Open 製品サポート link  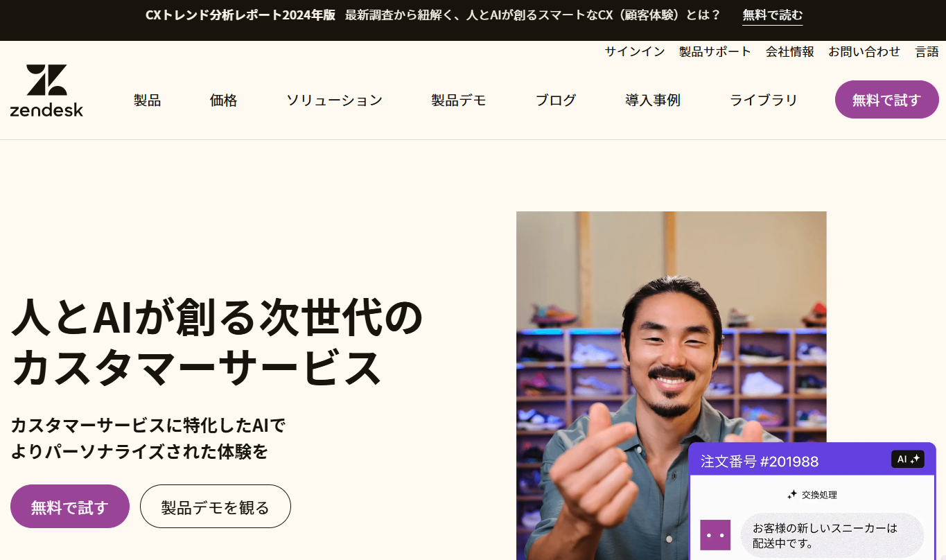pos(715,51)
